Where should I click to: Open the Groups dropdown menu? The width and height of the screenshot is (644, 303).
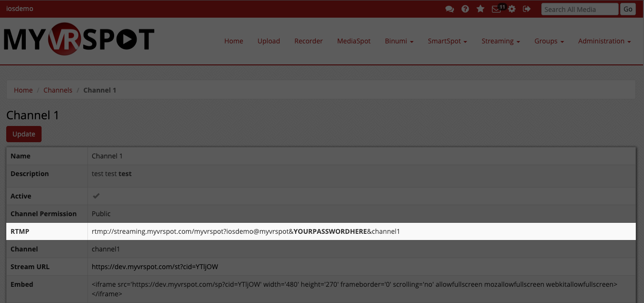click(549, 41)
